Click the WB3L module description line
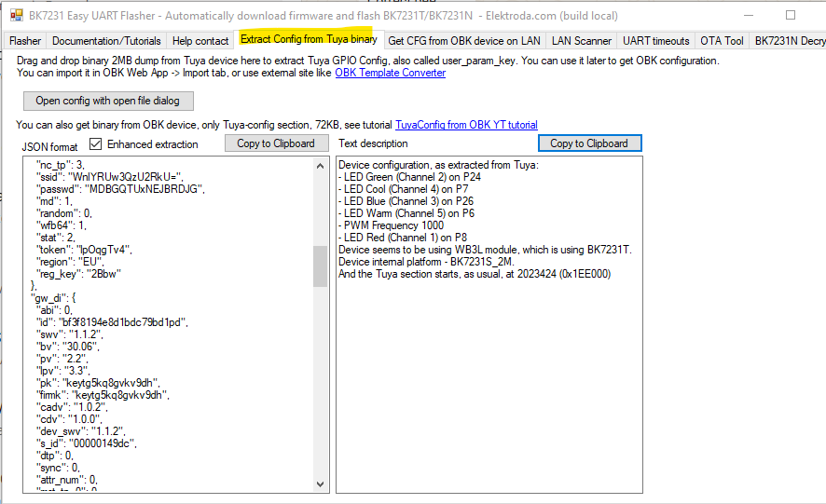 click(485, 250)
